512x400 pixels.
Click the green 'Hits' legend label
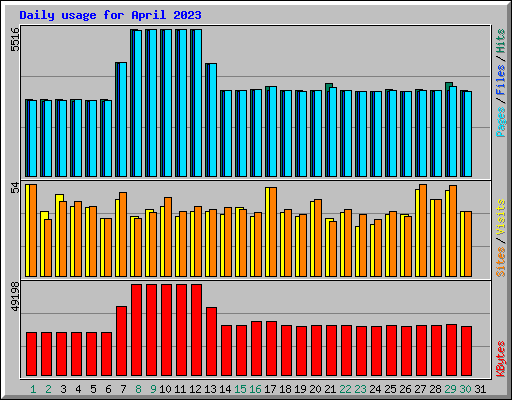point(501,41)
